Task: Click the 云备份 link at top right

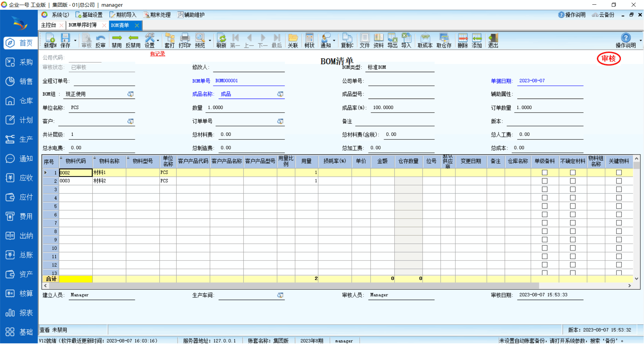Action: (603, 15)
